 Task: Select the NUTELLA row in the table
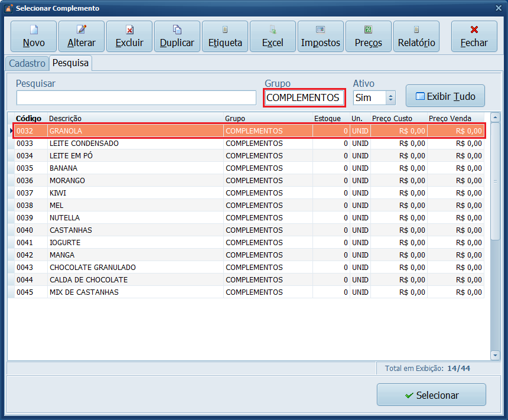click(x=65, y=218)
